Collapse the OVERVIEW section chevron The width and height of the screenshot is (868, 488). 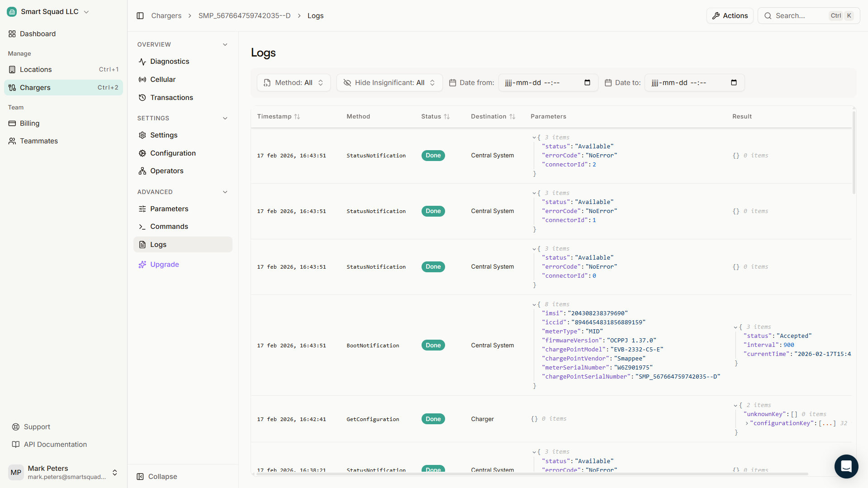[x=225, y=44]
